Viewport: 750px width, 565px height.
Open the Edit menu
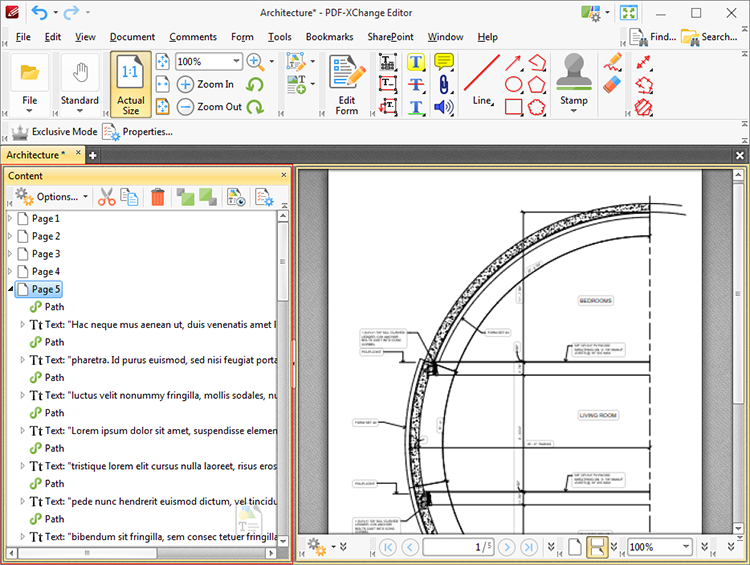(x=53, y=37)
